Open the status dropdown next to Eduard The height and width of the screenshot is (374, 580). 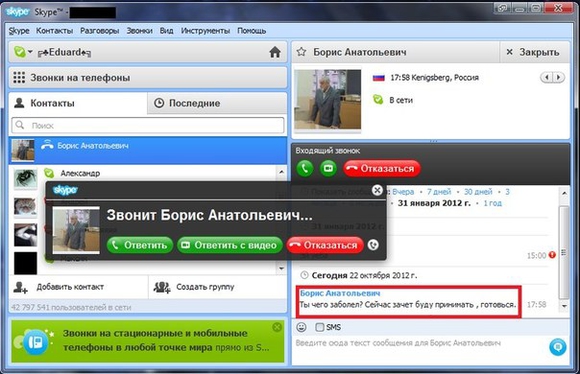pyautogui.click(x=23, y=52)
